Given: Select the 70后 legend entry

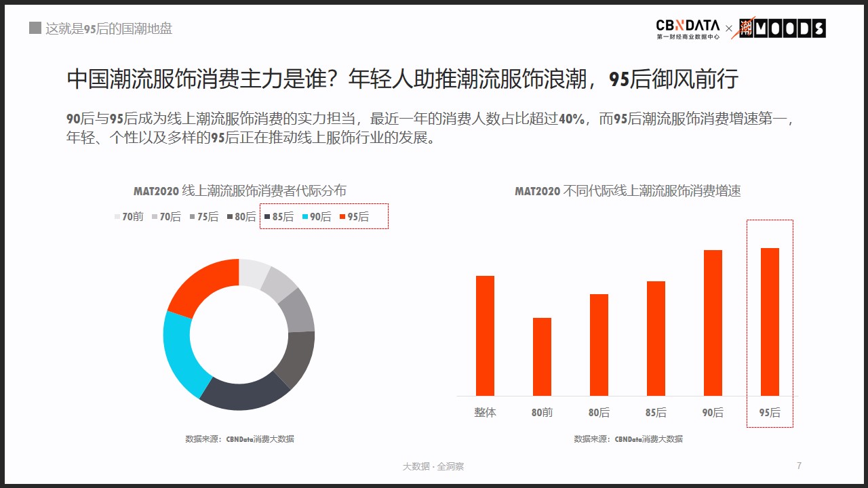Looking at the screenshot, I should point(166,217).
